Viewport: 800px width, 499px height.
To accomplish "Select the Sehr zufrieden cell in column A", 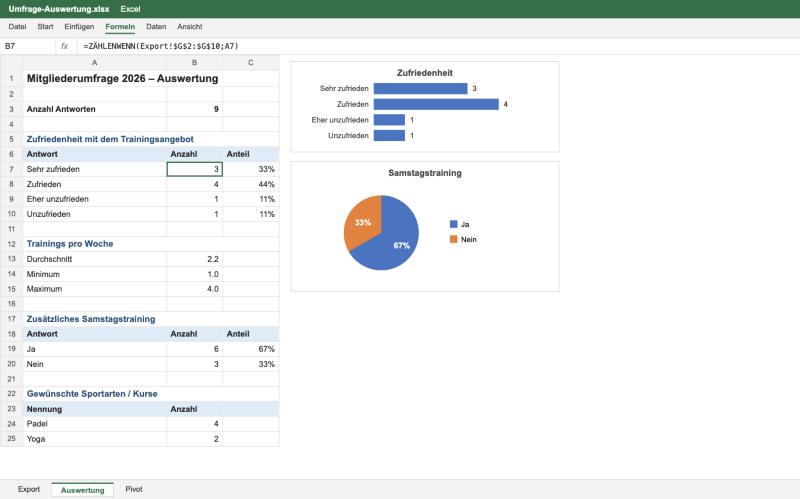I will click(94, 169).
